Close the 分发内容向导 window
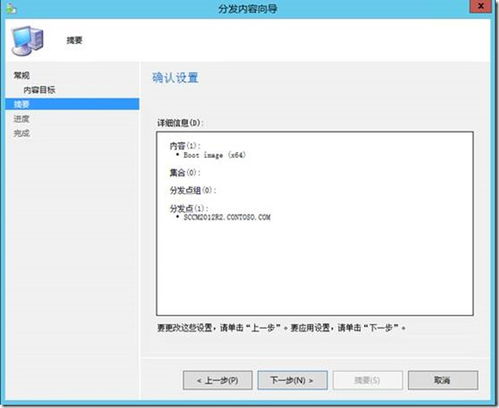499x408 pixels. tap(480, 6)
